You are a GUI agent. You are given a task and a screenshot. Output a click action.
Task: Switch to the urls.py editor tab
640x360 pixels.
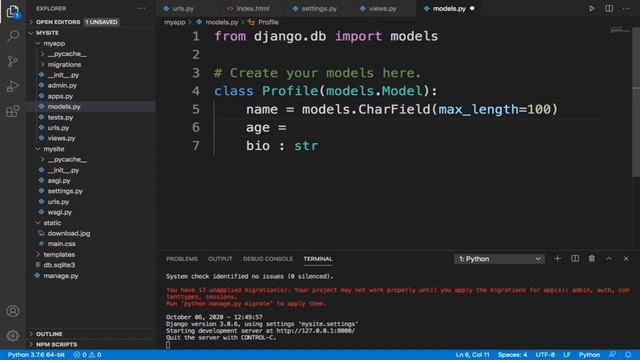[x=182, y=9]
